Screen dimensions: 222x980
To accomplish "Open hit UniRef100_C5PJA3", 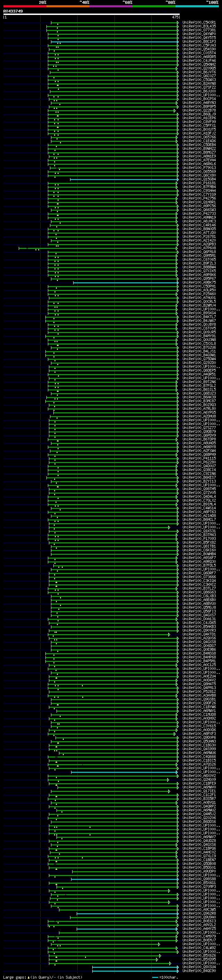I will click(199, 45).
